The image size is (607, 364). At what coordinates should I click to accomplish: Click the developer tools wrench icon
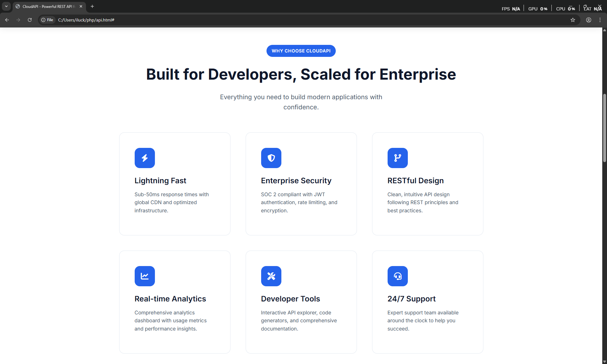pyautogui.click(x=271, y=276)
